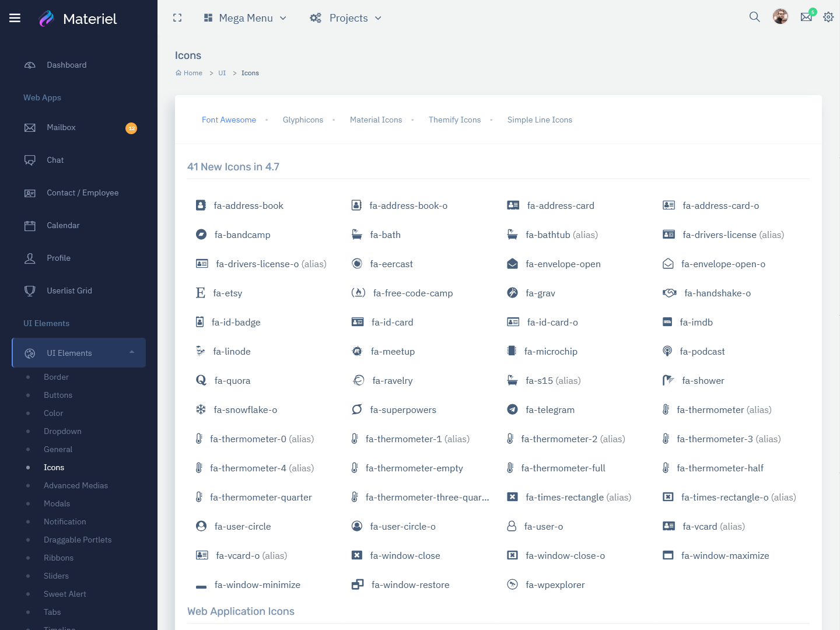Click the Home breadcrumb link
The height and width of the screenshot is (630, 840).
coord(189,73)
